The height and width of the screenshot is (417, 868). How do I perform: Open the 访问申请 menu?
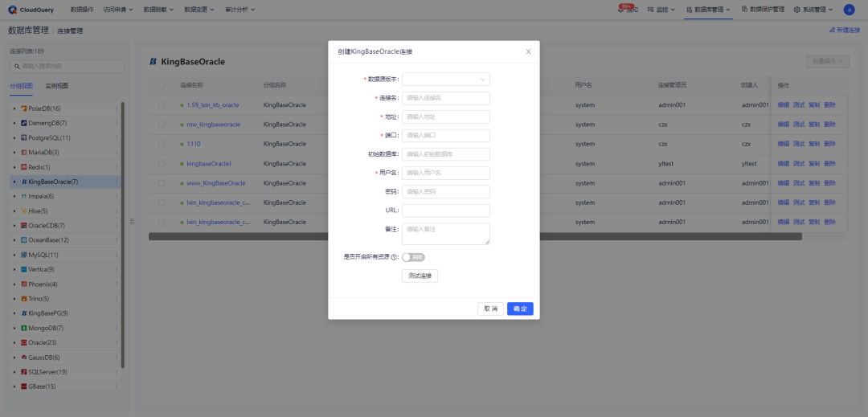pyautogui.click(x=118, y=10)
